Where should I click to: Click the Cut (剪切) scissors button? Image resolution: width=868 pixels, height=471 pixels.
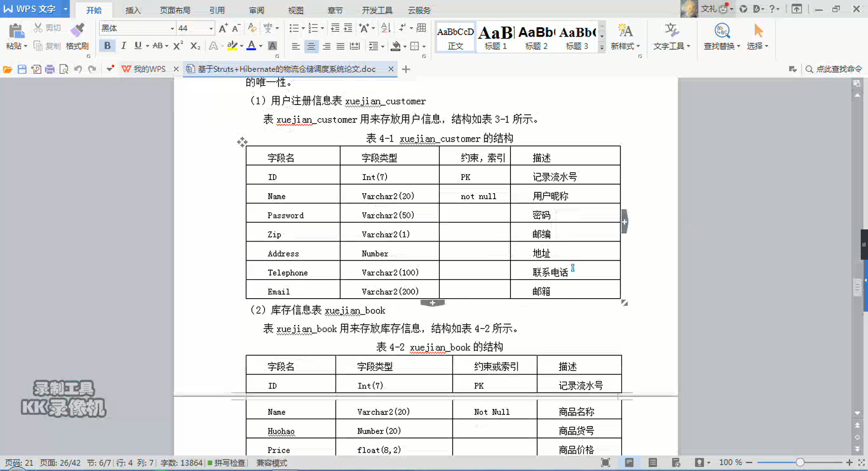[47, 28]
